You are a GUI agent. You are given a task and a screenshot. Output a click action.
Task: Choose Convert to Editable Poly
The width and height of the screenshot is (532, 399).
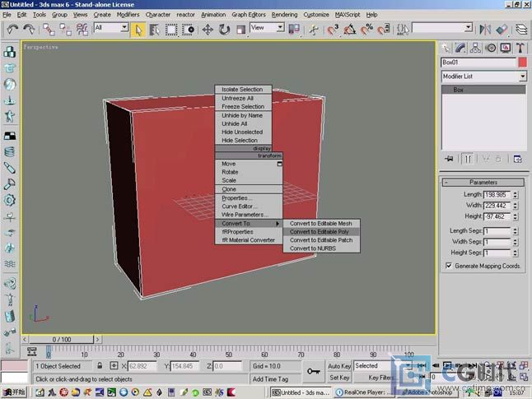click(321, 232)
